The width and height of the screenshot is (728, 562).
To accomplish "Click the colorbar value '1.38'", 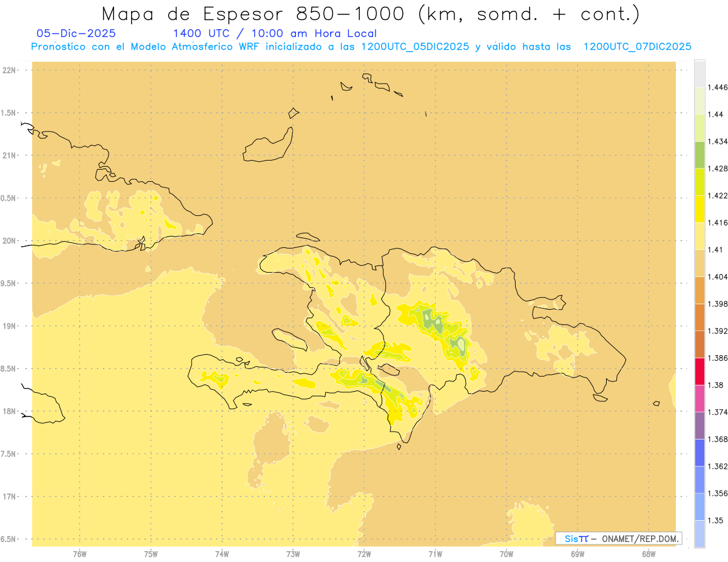I will (x=715, y=385).
